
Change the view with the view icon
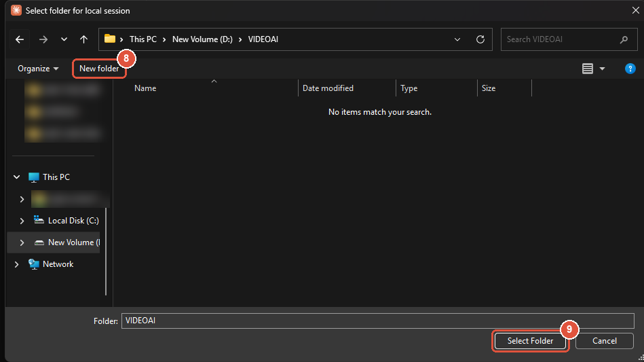point(587,69)
